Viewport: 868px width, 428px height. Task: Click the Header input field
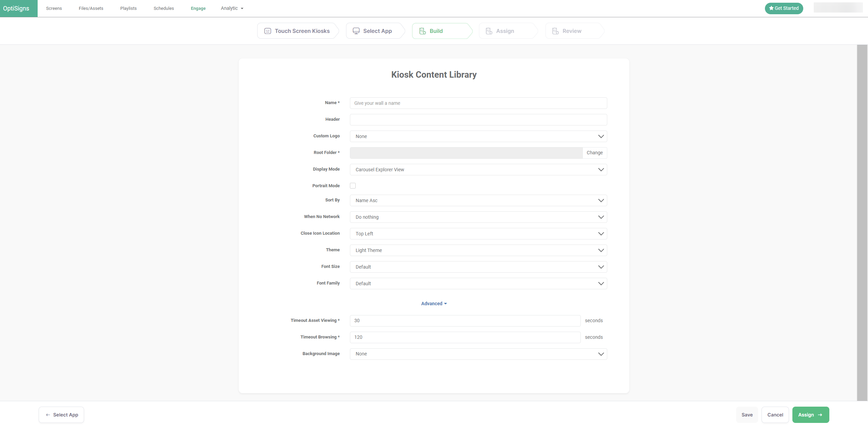click(478, 120)
